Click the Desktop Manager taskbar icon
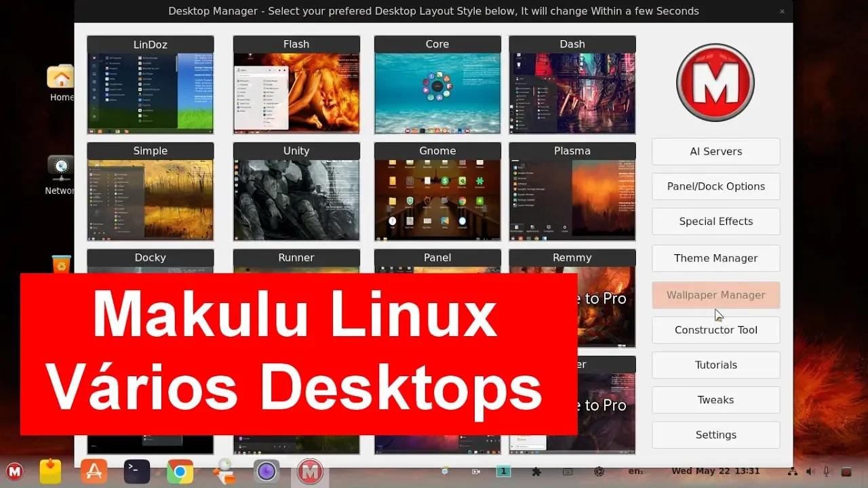 click(x=310, y=471)
